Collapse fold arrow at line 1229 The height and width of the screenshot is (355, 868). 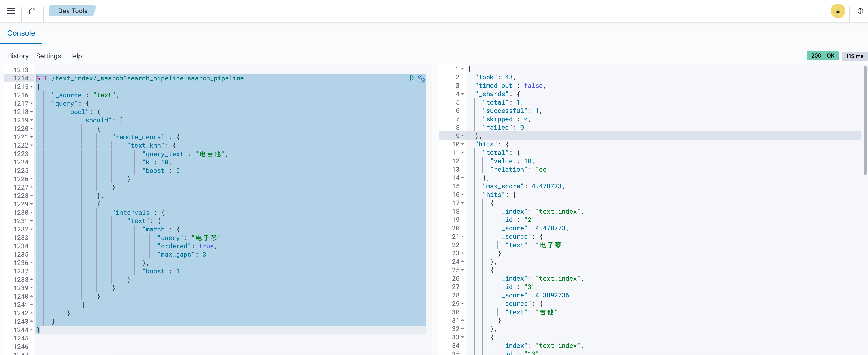(x=32, y=204)
